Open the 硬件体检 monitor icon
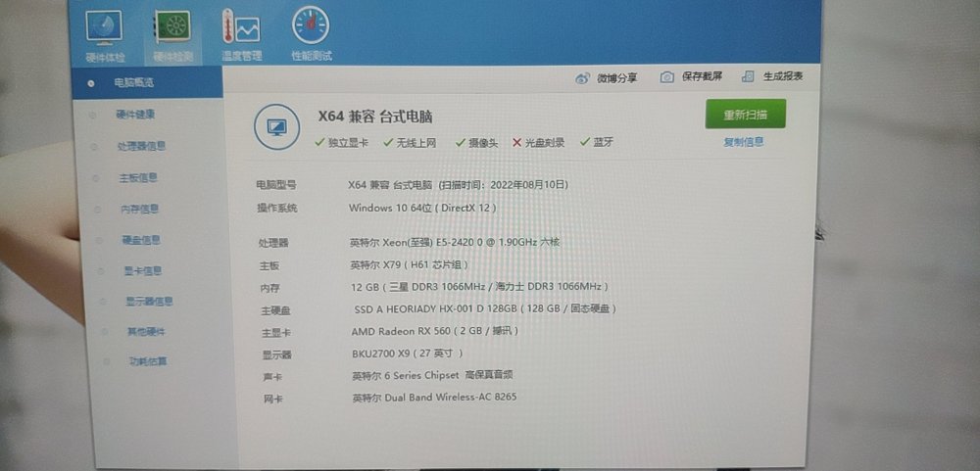The height and width of the screenshot is (471, 980). pyautogui.click(x=105, y=27)
